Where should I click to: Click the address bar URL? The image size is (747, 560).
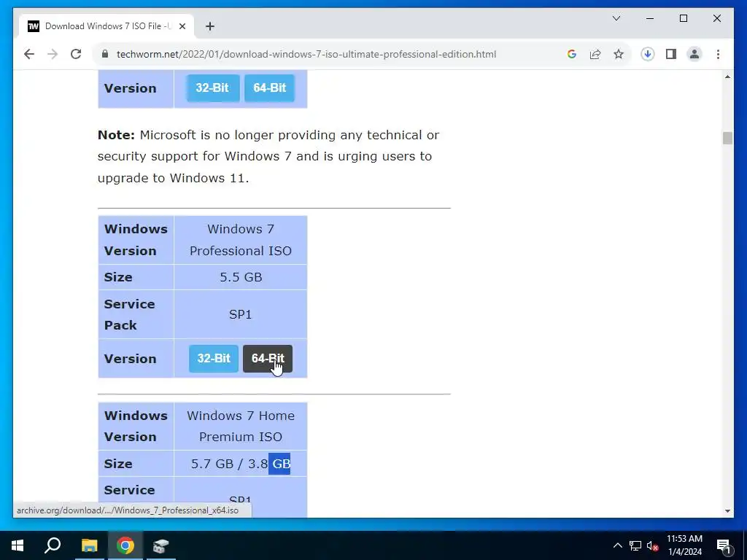tap(306, 54)
